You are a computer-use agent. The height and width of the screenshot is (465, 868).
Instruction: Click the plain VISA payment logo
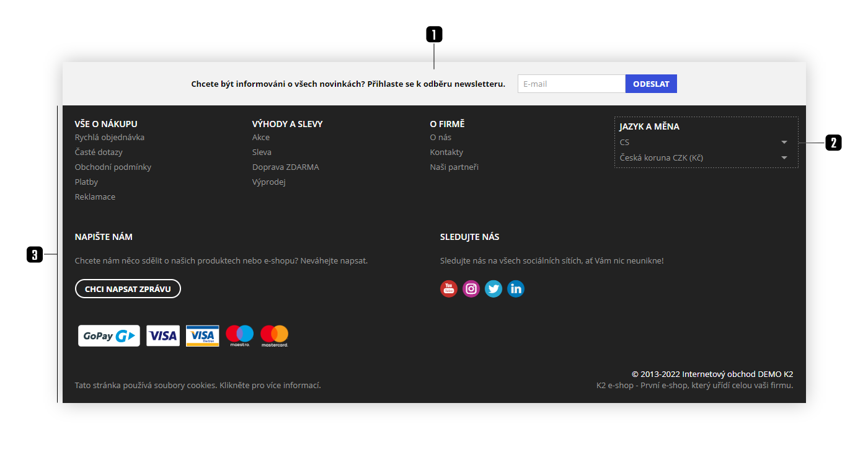(x=163, y=335)
